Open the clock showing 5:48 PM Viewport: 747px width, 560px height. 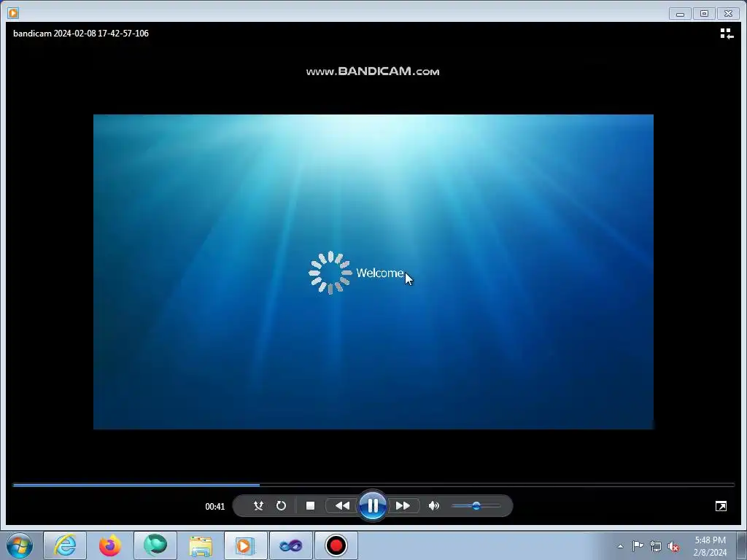point(710,546)
